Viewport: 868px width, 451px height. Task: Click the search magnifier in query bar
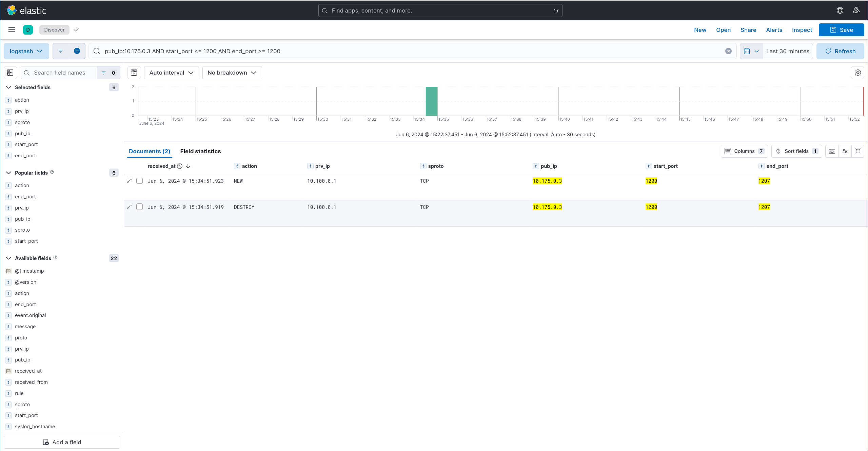click(x=97, y=51)
